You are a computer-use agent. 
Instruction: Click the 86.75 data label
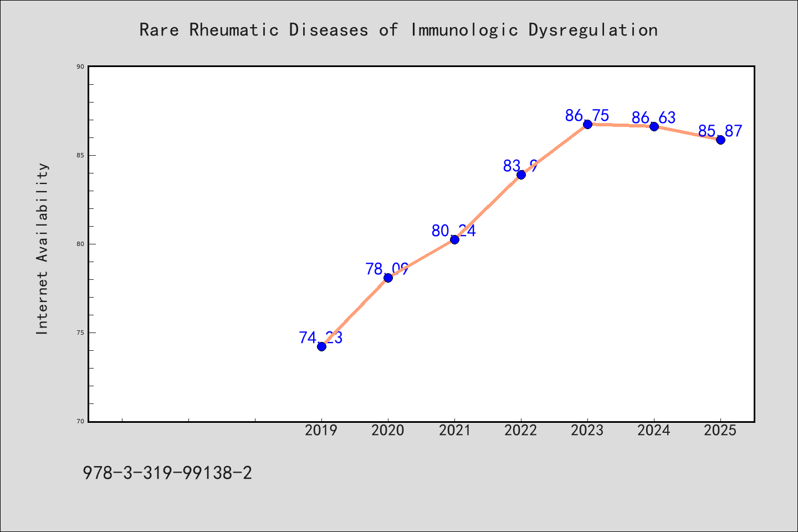tap(587, 115)
